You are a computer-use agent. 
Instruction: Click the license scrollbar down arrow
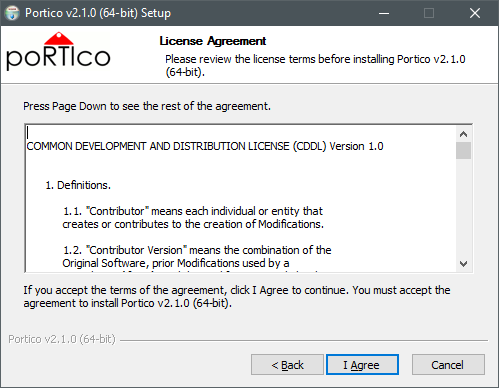pyautogui.click(x=463, y=264)
